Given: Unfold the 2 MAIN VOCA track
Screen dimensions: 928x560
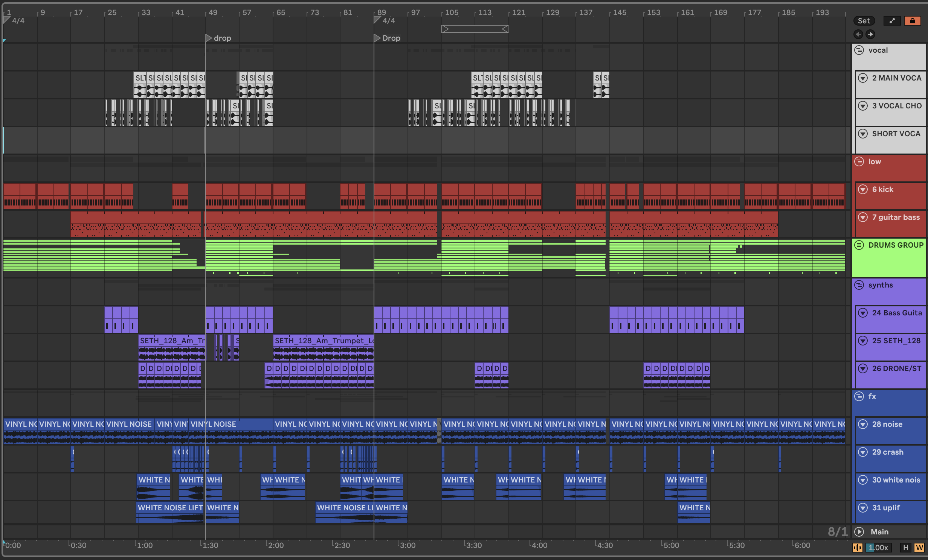Looking at the screenshot, I should pos(863,78).
